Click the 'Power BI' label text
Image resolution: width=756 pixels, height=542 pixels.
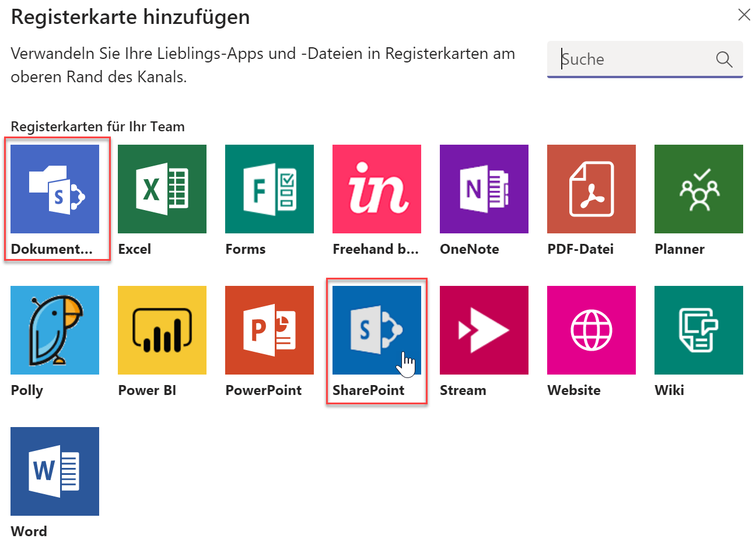point(147,390)
